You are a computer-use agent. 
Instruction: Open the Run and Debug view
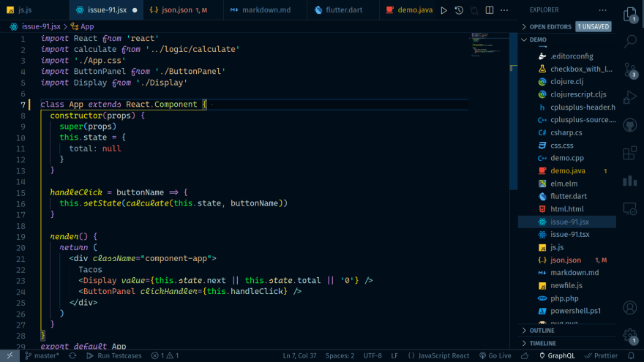pos(630,98)
